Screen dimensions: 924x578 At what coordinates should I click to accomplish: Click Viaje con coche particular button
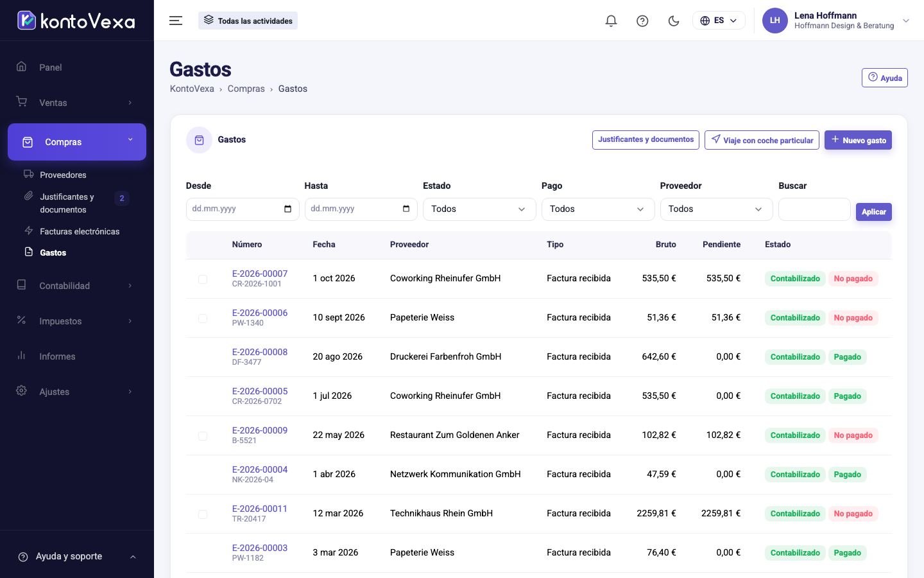(x=762, y=140)
